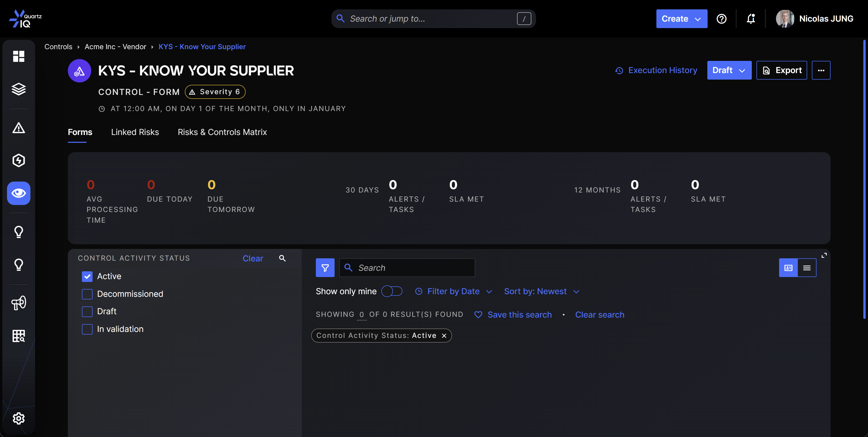The width and height of the screenshot is (868, 437).
Task: Open the Filter by Date dropdown
Action: click(x=454, y=291)
